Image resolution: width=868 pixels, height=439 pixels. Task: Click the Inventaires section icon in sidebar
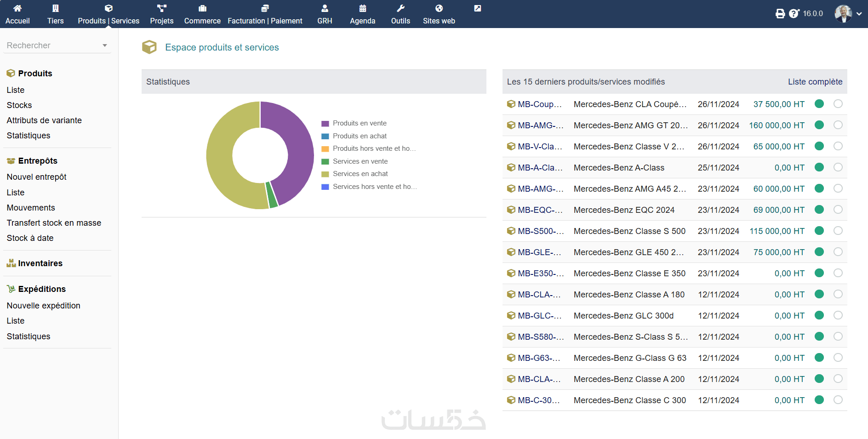tap(11, 263)
